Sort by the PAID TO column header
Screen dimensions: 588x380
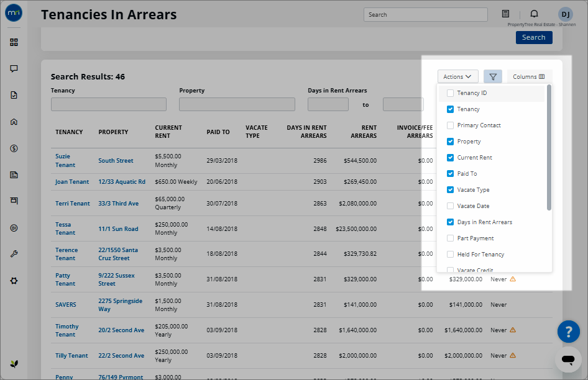(218, 132)
